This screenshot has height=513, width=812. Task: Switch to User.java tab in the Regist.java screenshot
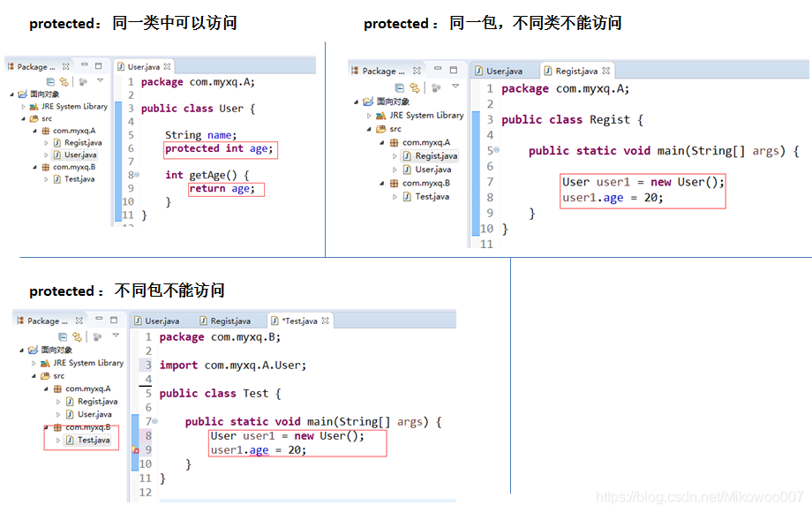pos(498,71)
